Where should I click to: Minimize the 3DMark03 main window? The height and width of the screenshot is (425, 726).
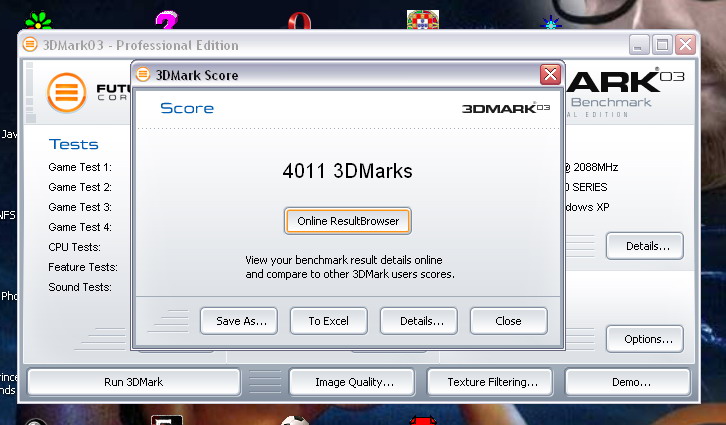pyautogui.click(x=639, y=45)
